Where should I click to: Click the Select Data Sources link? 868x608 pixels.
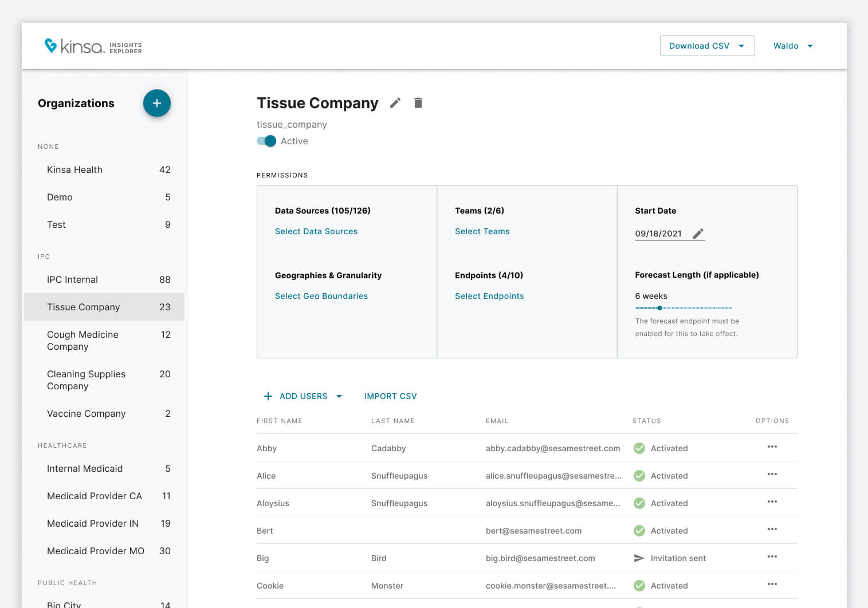[x=316, y=231]
